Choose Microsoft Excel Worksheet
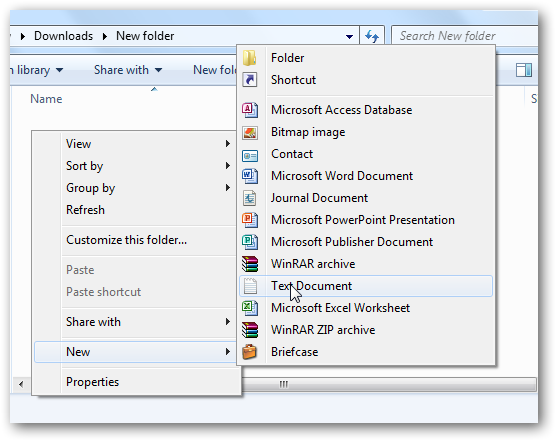The width and height of the screenshot is (556, 441). (x=366, y=308)
